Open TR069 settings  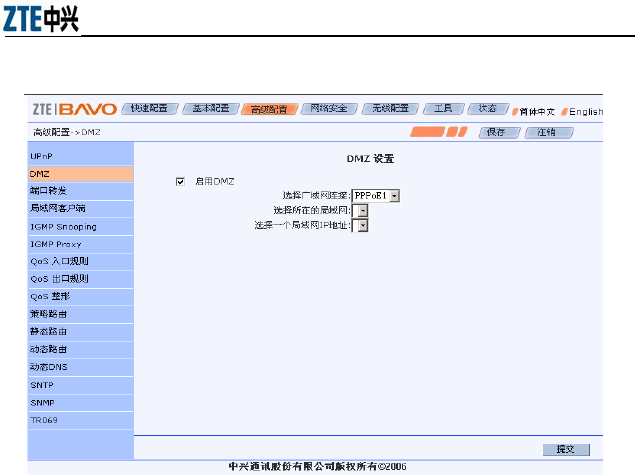[81, 421]
